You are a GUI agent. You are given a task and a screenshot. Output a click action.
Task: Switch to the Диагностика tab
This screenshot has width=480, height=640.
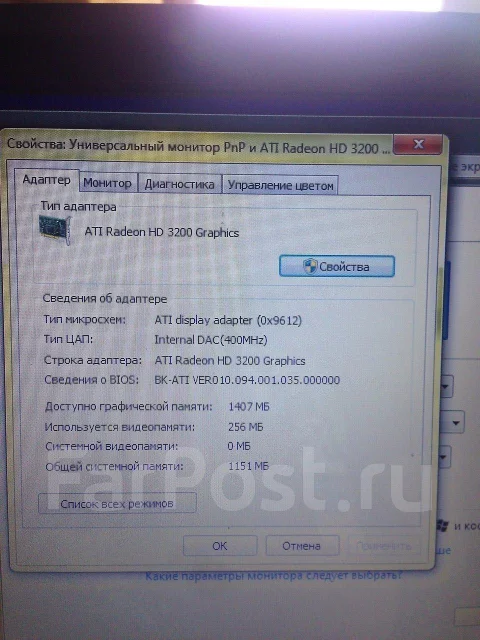pos(180,184)
